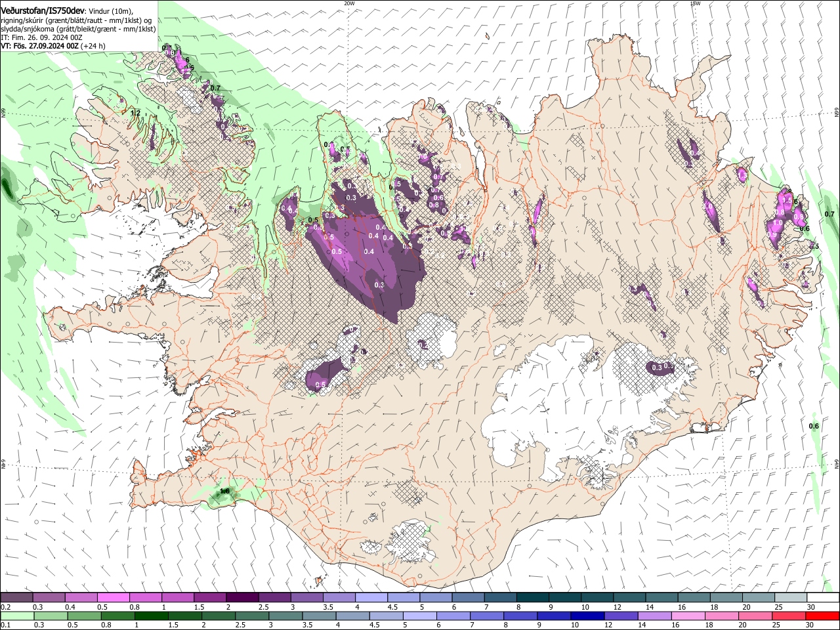Click the 15W longitude label at top
Viewport: 840px width, 630px height.
coord(695,3)
